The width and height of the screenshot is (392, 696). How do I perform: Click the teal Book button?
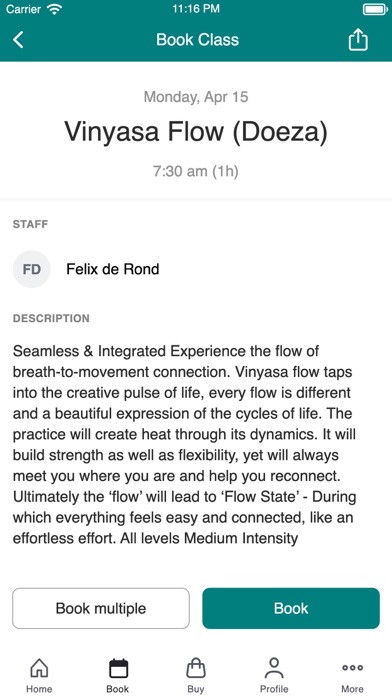pyautogui.click(x=291, y=608)
